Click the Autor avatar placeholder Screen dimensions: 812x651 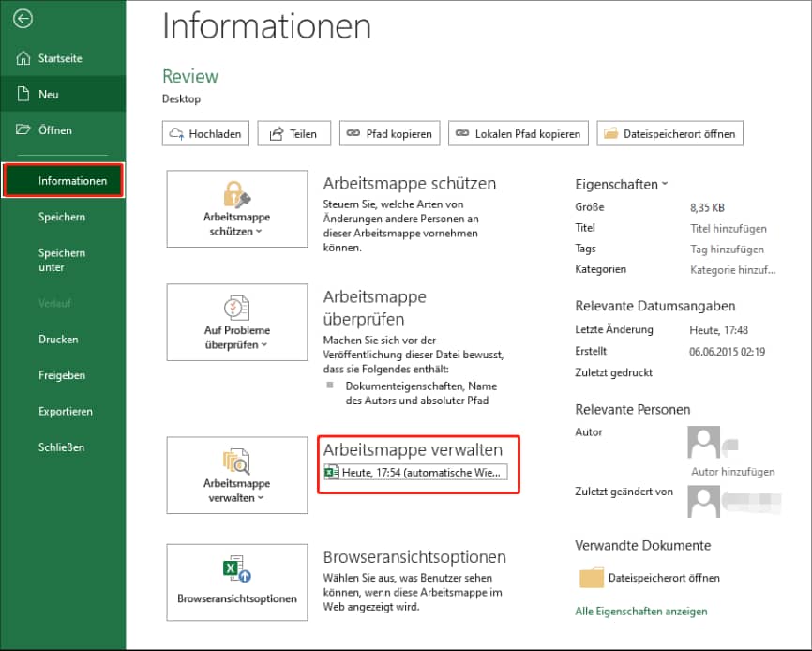703,442
